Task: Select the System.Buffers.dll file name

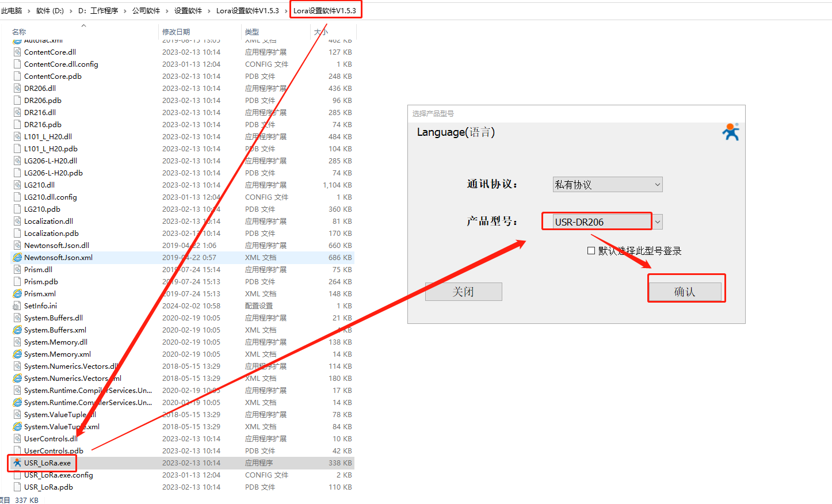Action: (x=54, y=318)
